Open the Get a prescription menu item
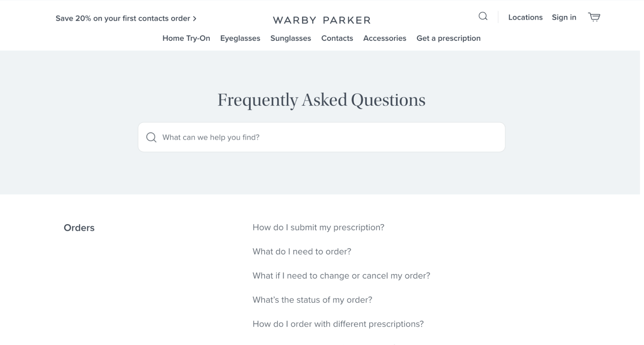The width and height of the screenshot is (644, 345). (x=448, y=38)
